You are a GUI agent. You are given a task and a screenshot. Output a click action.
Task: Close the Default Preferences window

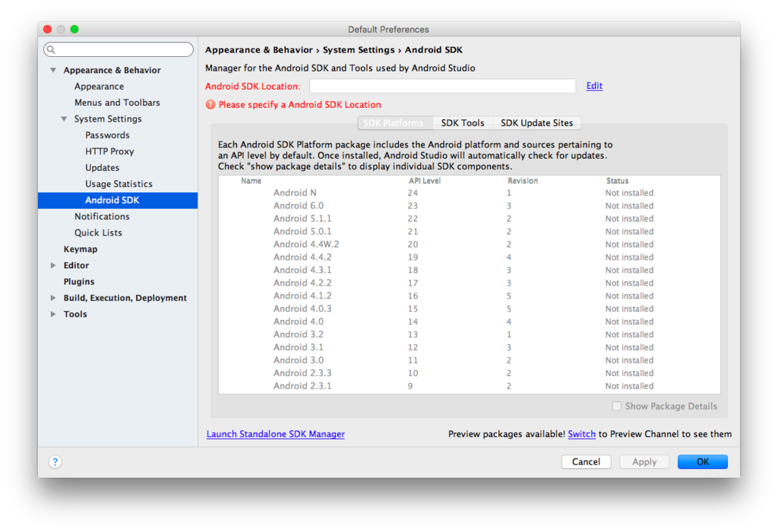48,30
